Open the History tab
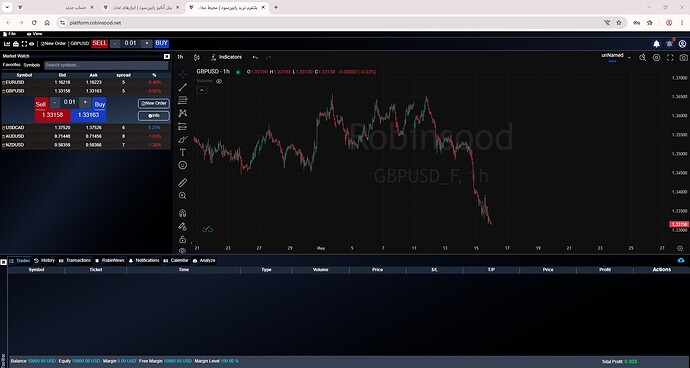The height and width of the screenshot is (368, 690). [44, 261]
